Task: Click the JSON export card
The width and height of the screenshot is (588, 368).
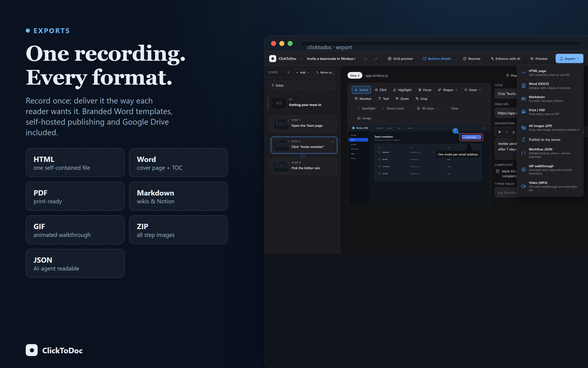Action: pyautogui.click(x=75, y=263)
